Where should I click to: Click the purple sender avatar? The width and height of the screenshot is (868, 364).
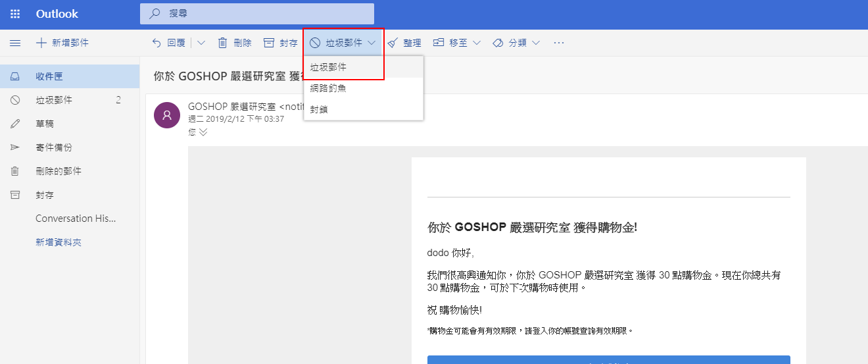[167, 115]
